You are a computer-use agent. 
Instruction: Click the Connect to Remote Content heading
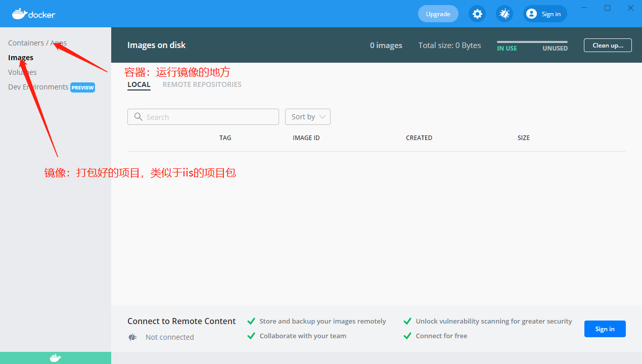pyautogui.click(x=181, y=321)
